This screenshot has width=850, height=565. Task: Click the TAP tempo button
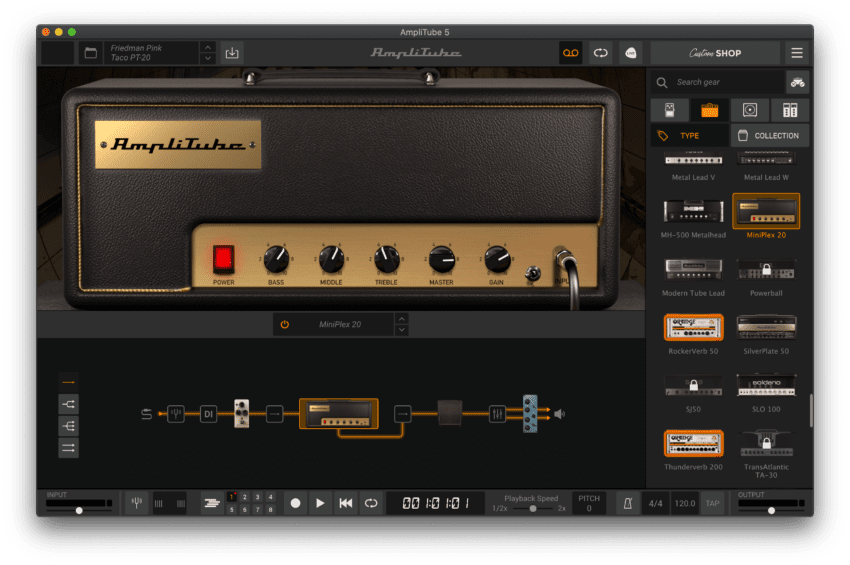pos(712,504)
